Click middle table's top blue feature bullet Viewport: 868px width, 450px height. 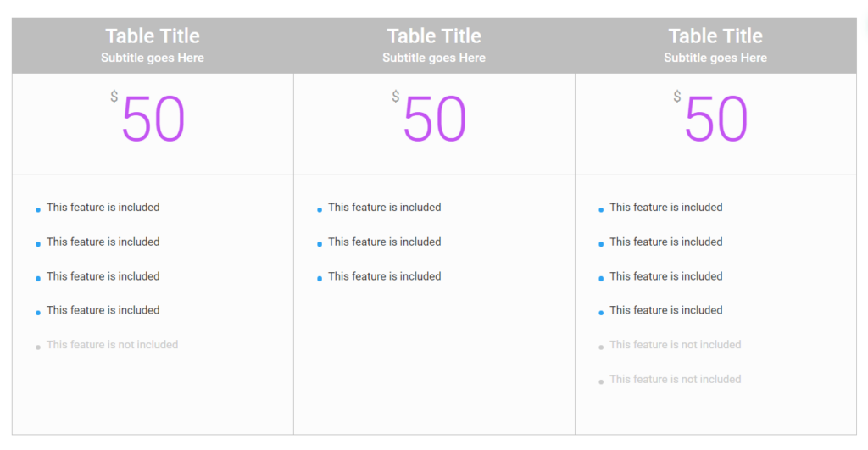point(320,209)
